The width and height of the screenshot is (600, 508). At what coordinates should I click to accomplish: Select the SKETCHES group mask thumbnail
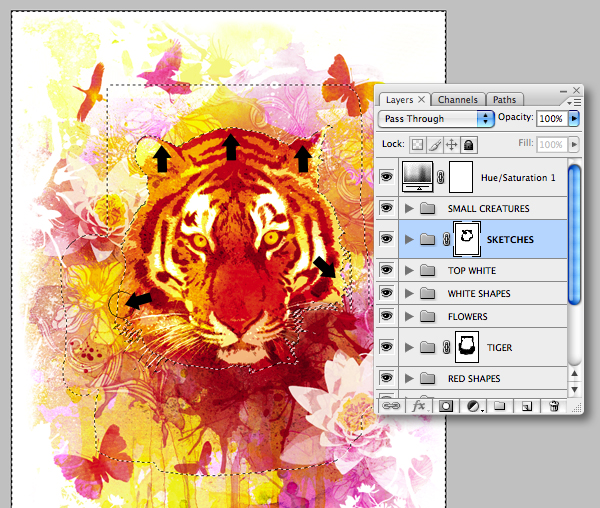tap(467, 239)
